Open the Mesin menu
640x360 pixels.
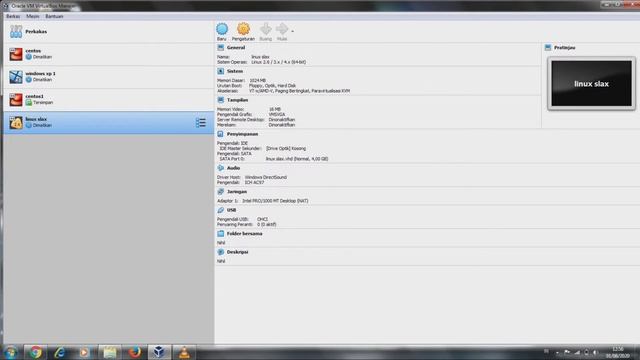click(x=33, y=16)
